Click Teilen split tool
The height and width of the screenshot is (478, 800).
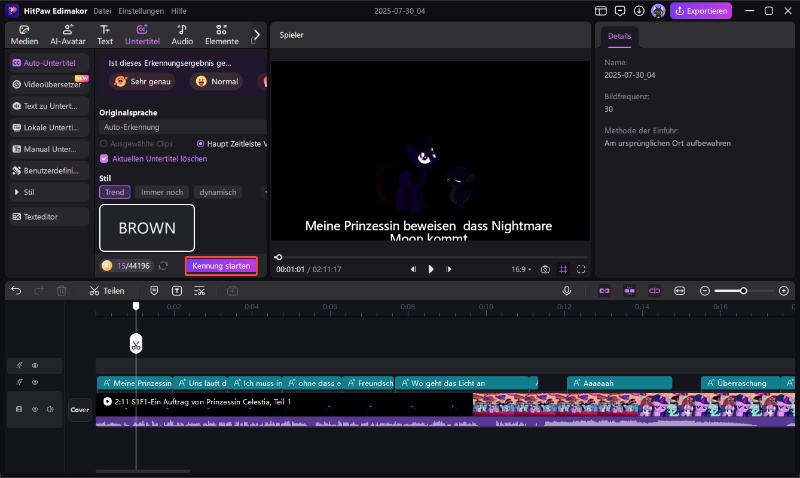(x=107, y=291)
